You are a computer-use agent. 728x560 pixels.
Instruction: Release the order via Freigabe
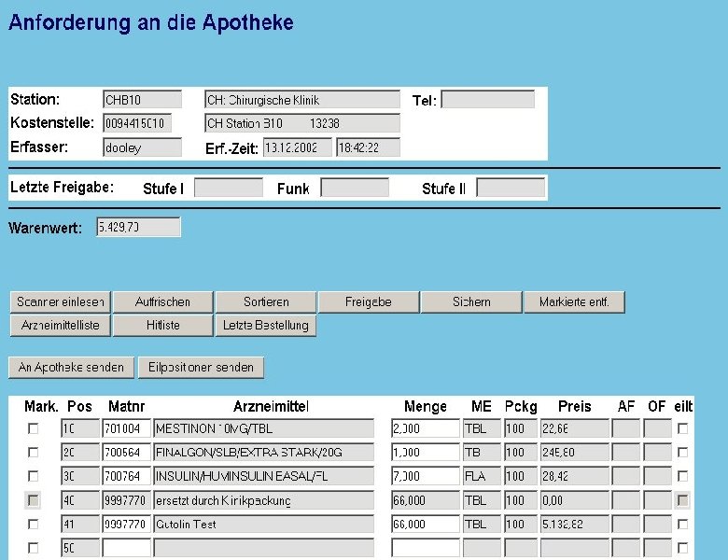pyautogui.click(x=369, y=302)
